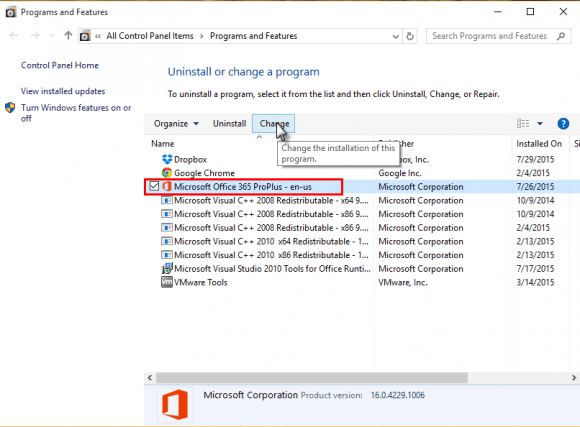Click VMware, Inc. publisher cell

point(403,283)
